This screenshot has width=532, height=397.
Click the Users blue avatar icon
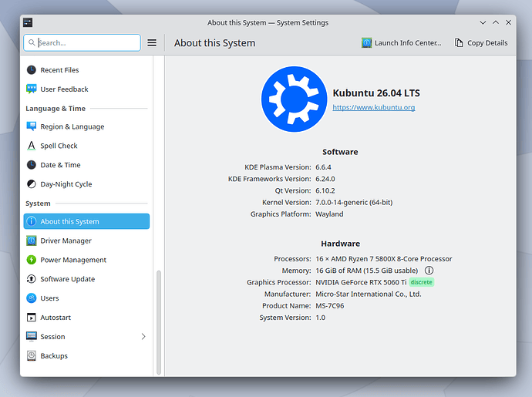[31, 298]
